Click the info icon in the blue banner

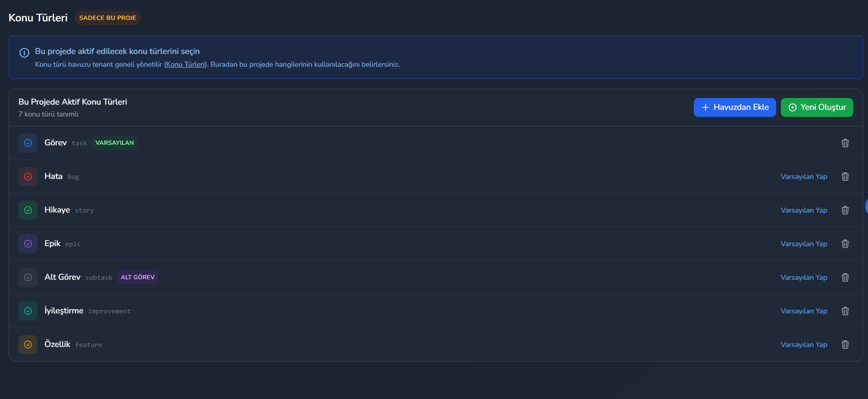pyautogui.click(x=24, y=53)
